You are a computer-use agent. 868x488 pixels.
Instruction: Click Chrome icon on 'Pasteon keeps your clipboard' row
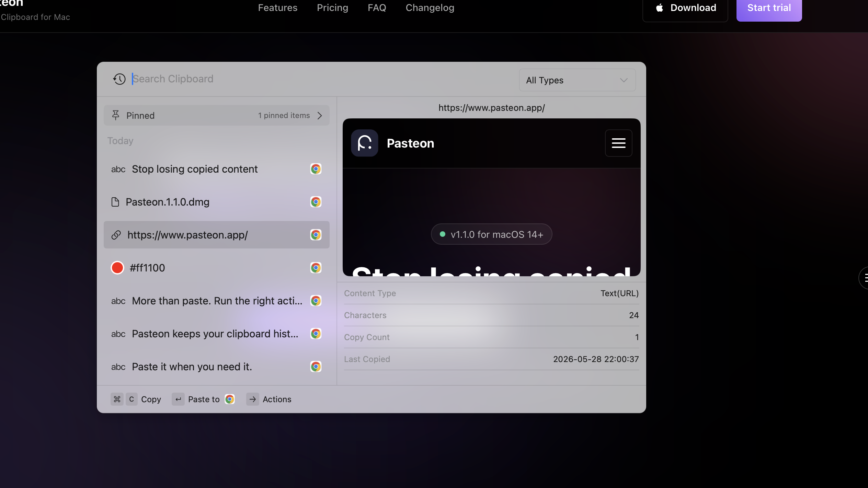[316, 334]
